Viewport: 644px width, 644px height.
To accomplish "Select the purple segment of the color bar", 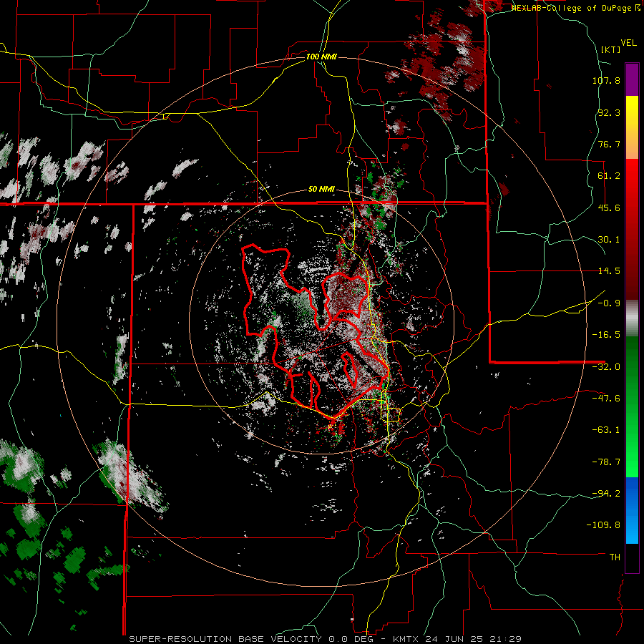I will [632, 79].
